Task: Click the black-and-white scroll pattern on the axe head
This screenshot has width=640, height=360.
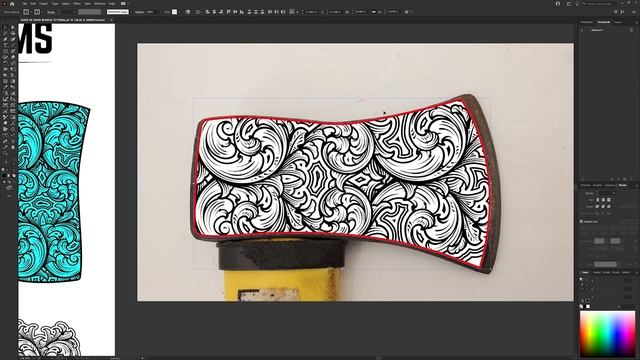Action: 343,182
